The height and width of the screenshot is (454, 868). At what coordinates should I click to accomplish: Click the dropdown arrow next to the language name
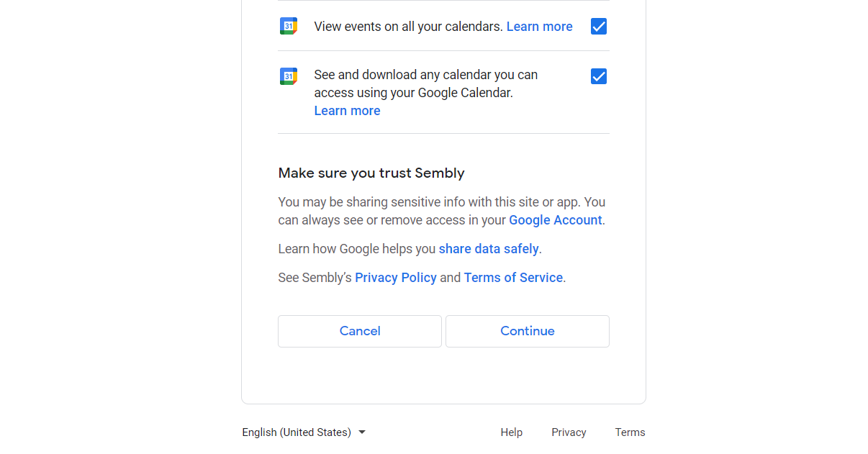click(x=362, y=432)
